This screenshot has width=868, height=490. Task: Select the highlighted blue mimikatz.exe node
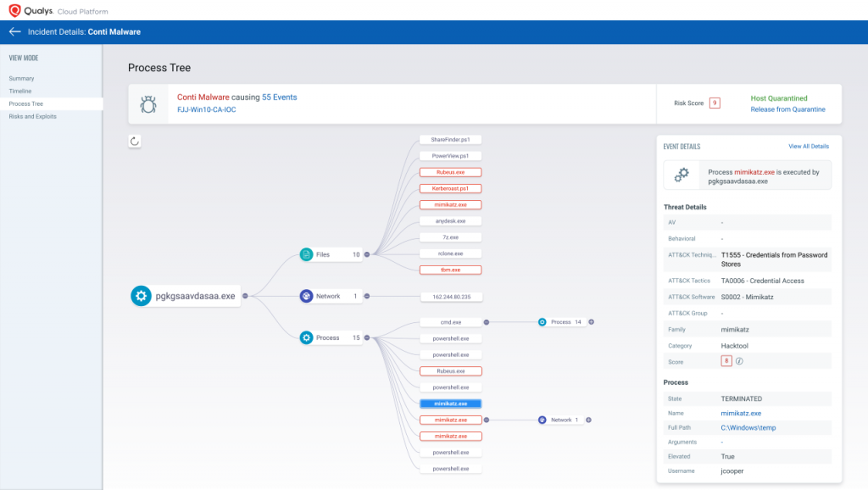pos(451,404)
